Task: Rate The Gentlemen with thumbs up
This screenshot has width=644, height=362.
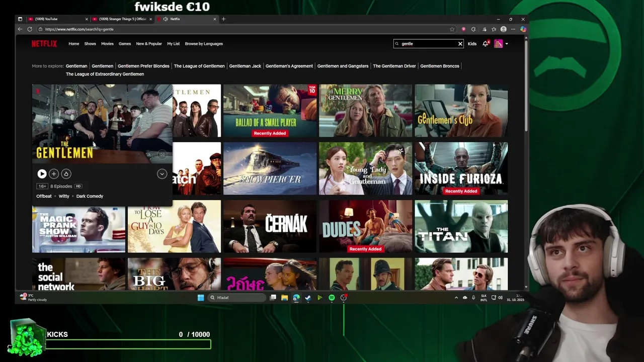Action: (x=66, y=173)
